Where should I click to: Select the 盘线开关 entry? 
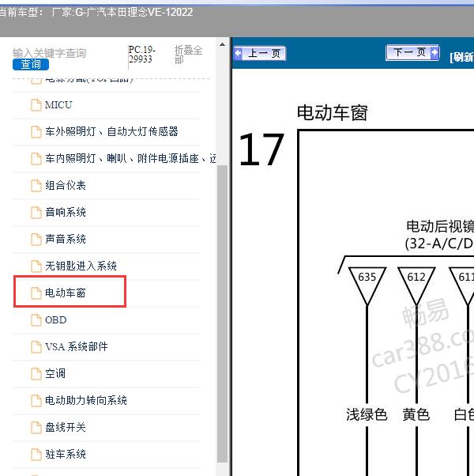point(66,428)
